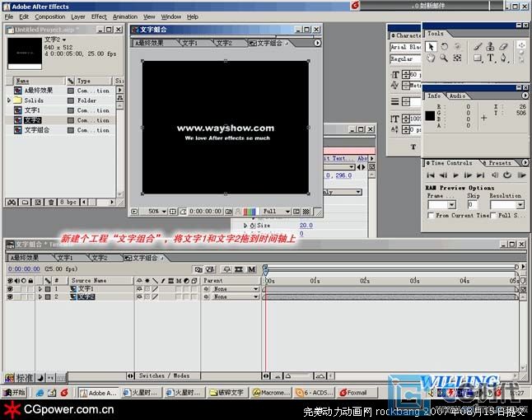
Task: Select the Pan Behind tool
Action: tap(457, 58)
